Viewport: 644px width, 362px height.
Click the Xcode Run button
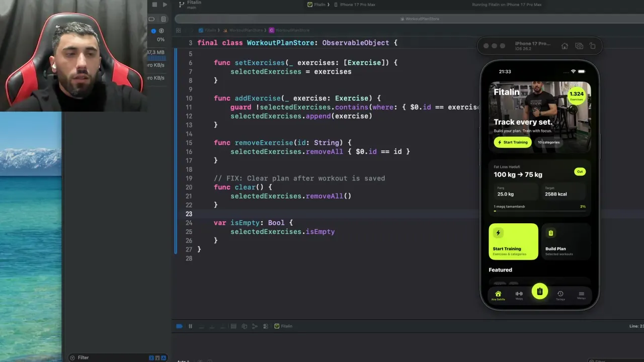point(165,5)
